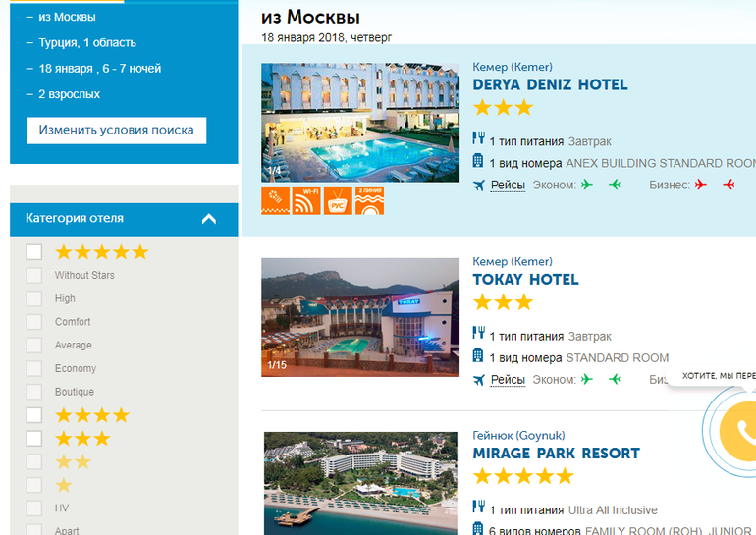Image resolution: width=756 pixels, height=535 pixels.
Task: Click the Derya Deniz hotel pool photo
Action: (x=360, y=123)
